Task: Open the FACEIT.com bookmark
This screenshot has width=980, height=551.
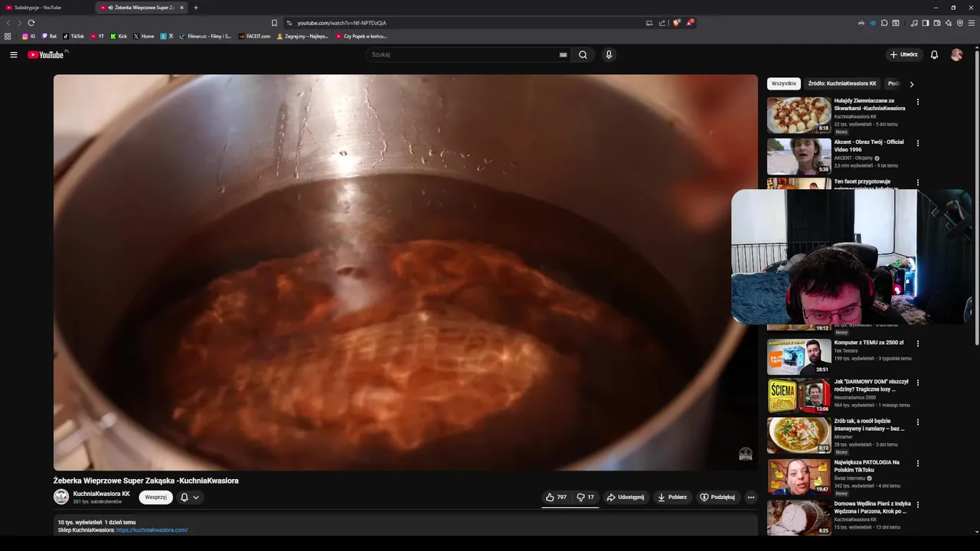Action: (254, 36)
